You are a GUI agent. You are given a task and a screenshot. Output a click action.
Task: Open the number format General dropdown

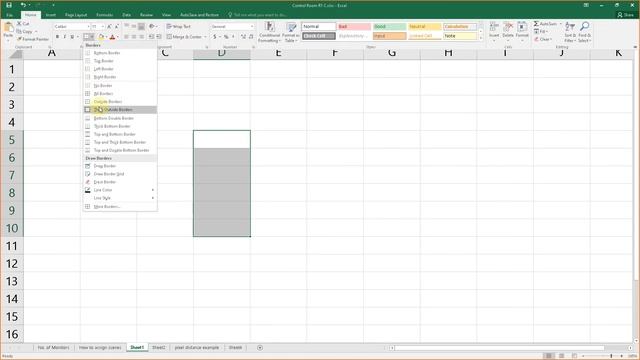[x=252, y=27]
